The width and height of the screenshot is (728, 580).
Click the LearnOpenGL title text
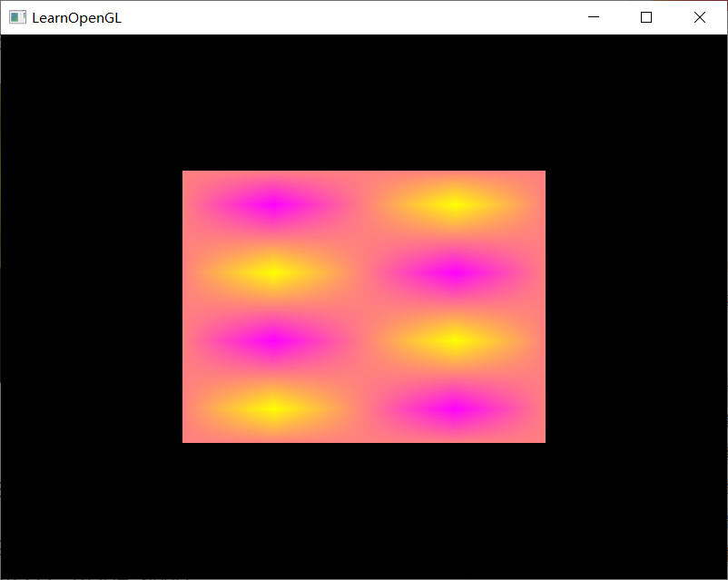click(x=76, y=18)
